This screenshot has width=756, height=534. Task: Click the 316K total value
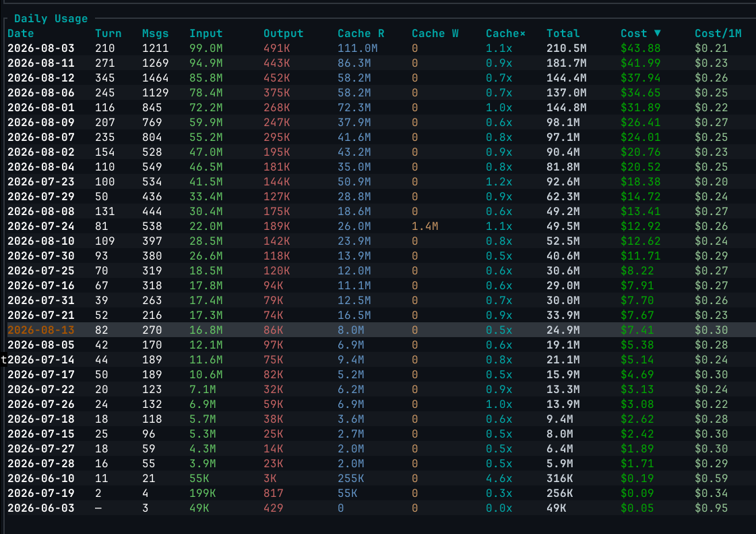tap(560, 479)
